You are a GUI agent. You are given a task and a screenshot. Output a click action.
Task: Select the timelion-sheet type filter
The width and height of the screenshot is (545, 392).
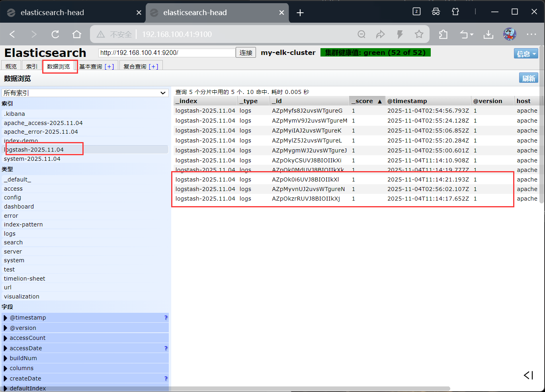pyautogui.click(x=85, y=279)
